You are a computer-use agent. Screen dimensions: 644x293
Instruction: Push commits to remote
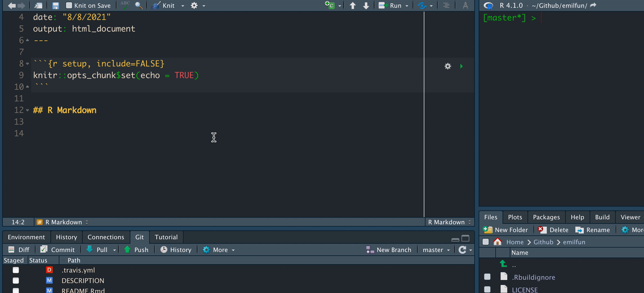tap(136, 250)
